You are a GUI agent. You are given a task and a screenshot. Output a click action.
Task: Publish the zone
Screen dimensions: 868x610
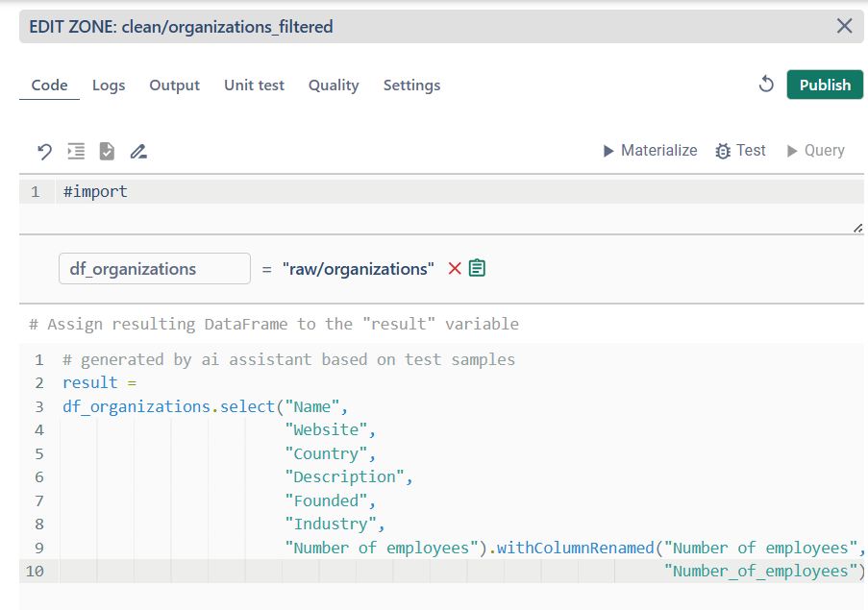[x=825, y=85]
